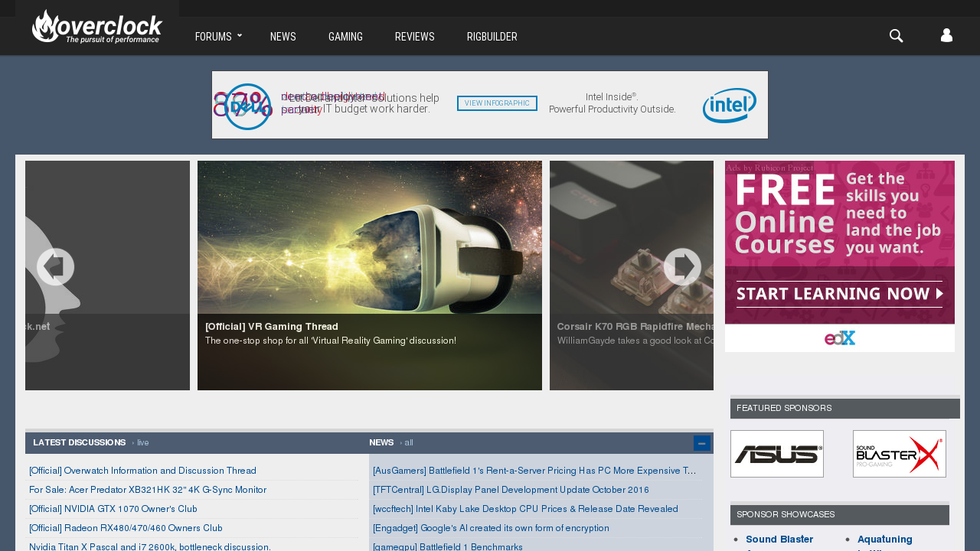This screenshot has height=551, width=980.
Task: Open Radeon RX480/470/460 Owners Club thread
Action: click(x=126, y=528)
